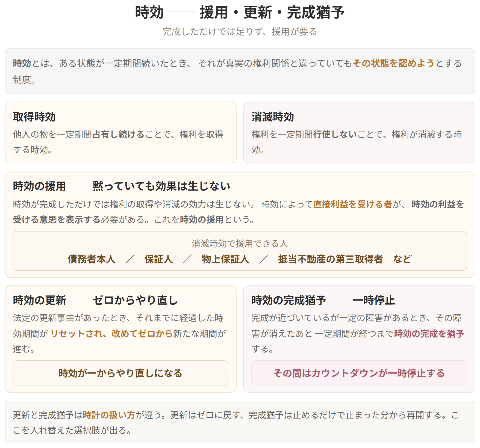480x448 pixels.
Task: Click heading 時効の援用 ── 黙っていても効果は生じない
Action: 122,186
